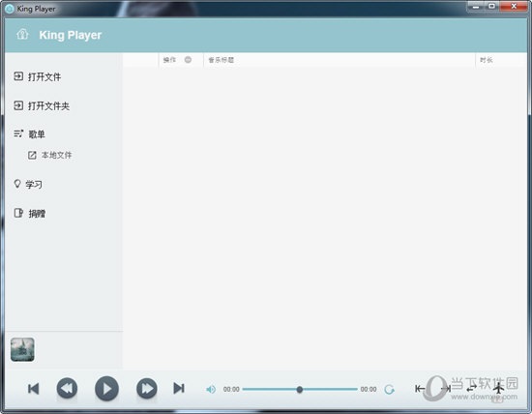Image resolution: width=532 pixels, height=414 pixels.
Task: Click the 时长 column header
Action: 487,60
